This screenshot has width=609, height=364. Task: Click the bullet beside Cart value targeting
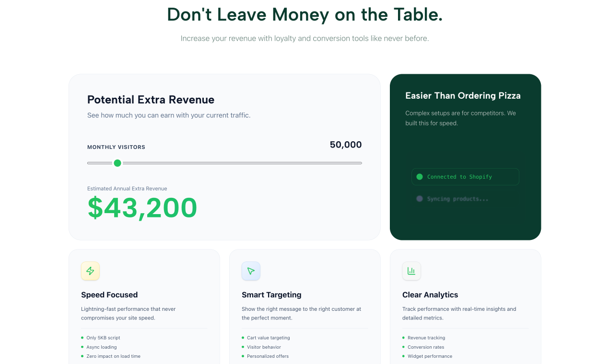pos(243,338)
